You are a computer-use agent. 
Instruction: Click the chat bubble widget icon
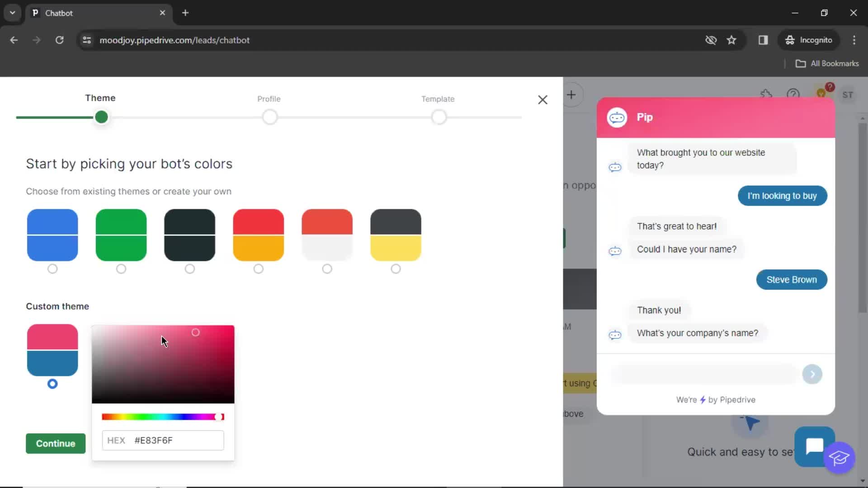(x=814, y=446)
